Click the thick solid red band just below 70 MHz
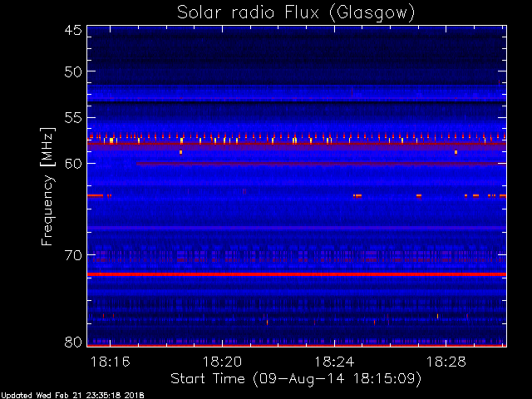 click(x=297, y=274)
